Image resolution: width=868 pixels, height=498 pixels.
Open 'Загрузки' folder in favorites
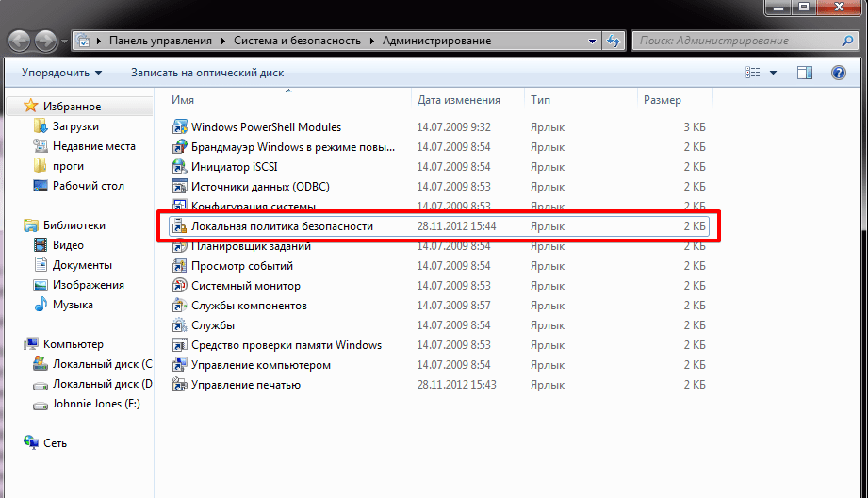(x=75, y=126)
